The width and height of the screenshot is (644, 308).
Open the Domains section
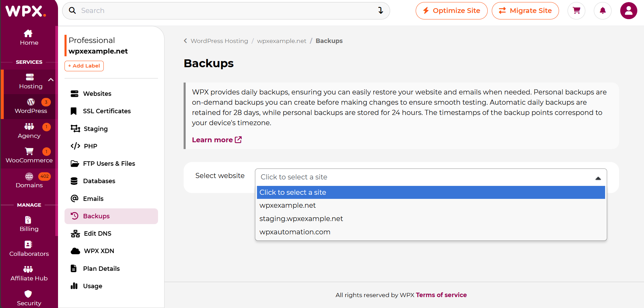29,180
